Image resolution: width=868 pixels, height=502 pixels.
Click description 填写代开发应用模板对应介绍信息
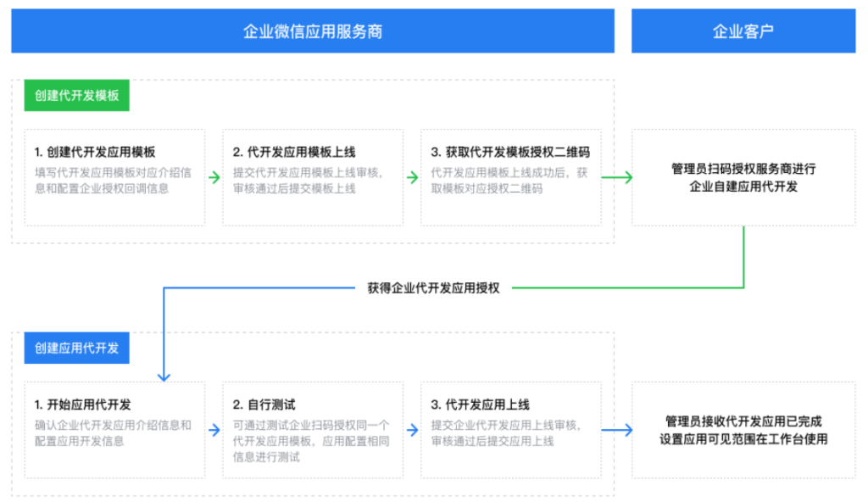click(x=113, y=173)
